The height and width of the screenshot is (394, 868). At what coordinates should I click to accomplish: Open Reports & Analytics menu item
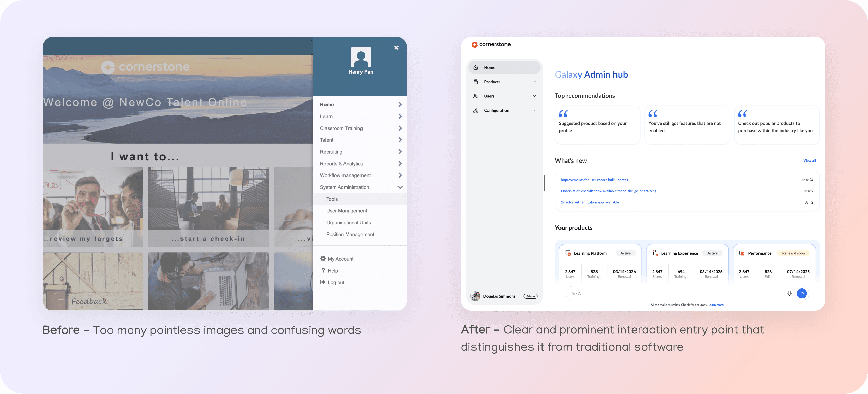pyautogui.click(x=341, y=164)
